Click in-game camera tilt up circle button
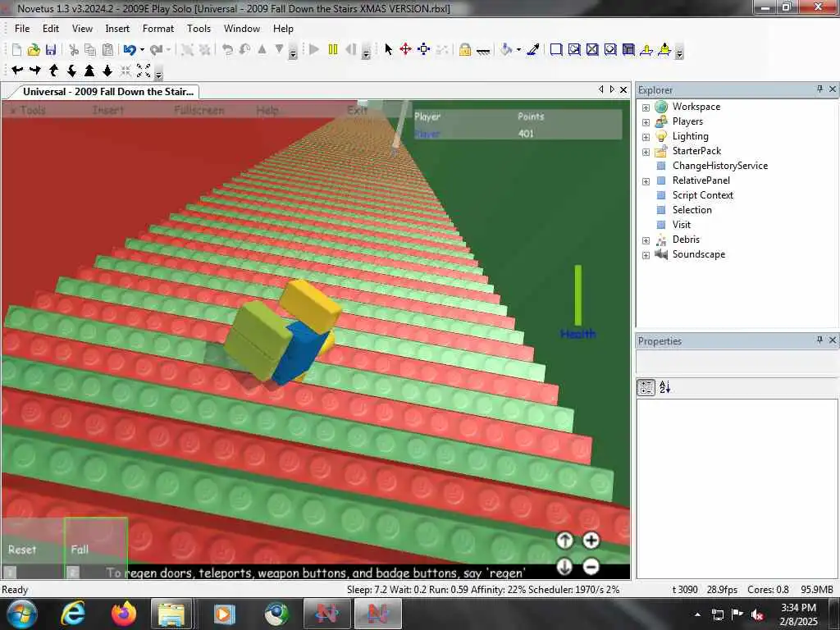 tap(564, 541)
